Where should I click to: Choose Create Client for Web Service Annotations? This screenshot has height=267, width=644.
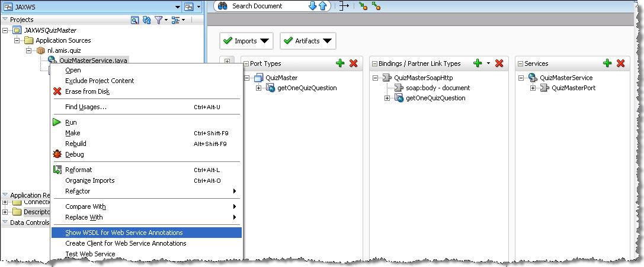(x=126, y=243)
